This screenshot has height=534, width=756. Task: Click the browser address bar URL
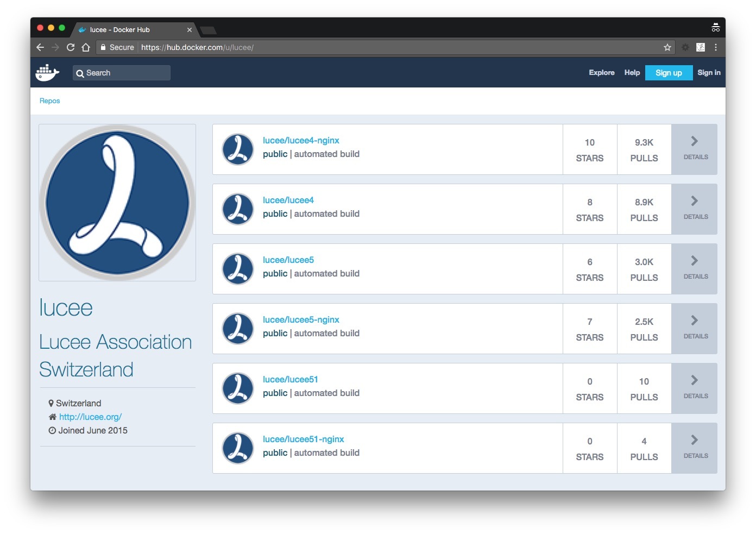pyautogui.click(x=197, y=47)
